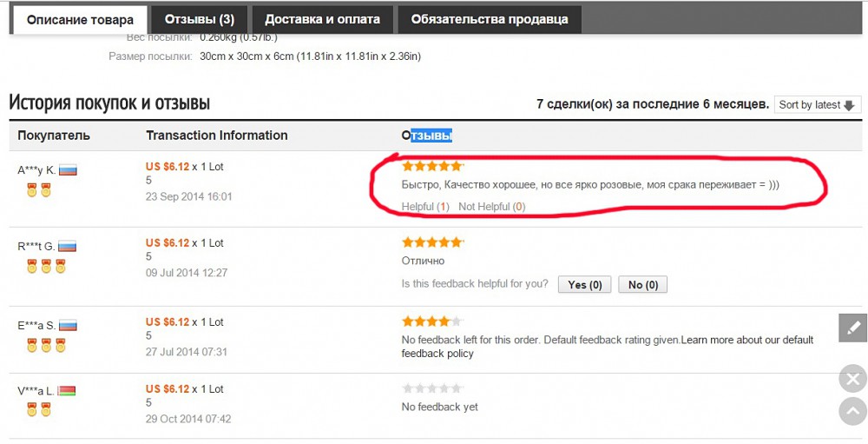Switch to the Отзывы (3) tab
The image size is (868, 444).
coord(200,19)
